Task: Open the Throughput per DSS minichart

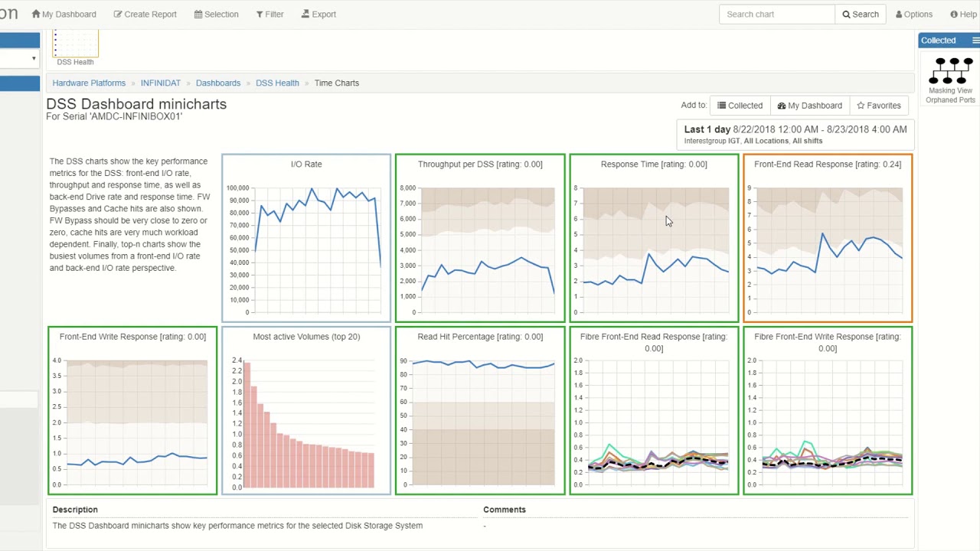Action: (x=480, y=238)
